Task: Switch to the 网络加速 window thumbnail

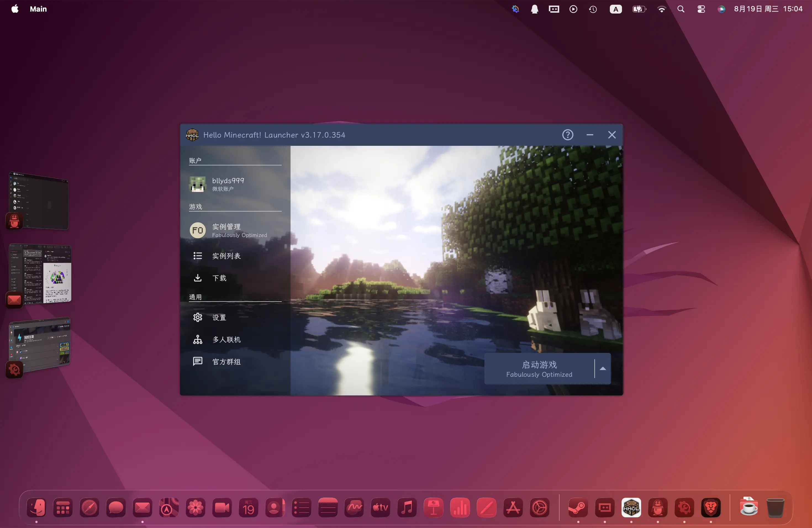Action: pos(39,344)
